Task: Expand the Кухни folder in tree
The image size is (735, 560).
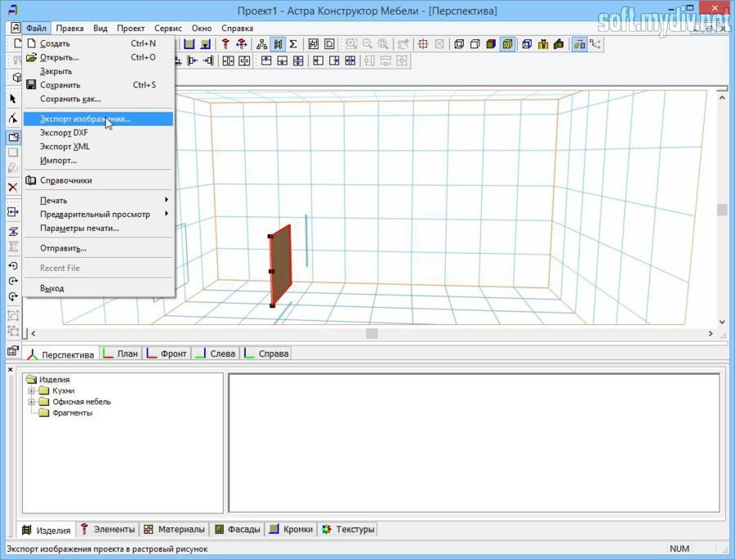Action: [32, 391]
